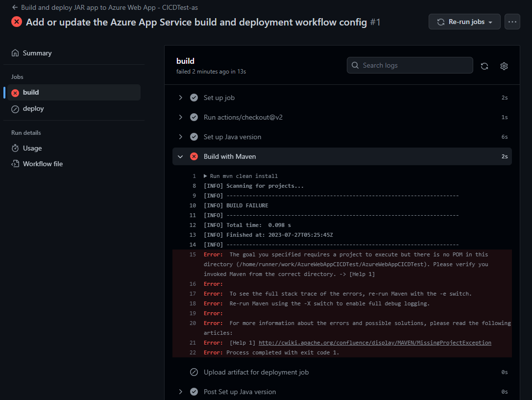The image size is (532, 400).
Task: Expand the Run mvn clean install log group
Action: click(x=205, y=176)
